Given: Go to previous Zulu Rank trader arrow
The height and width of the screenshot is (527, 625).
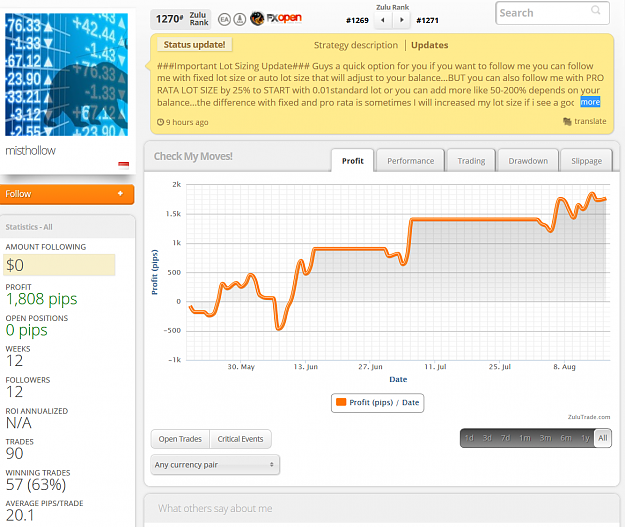Looking at the screenshot, I should [x=383, y=20].
